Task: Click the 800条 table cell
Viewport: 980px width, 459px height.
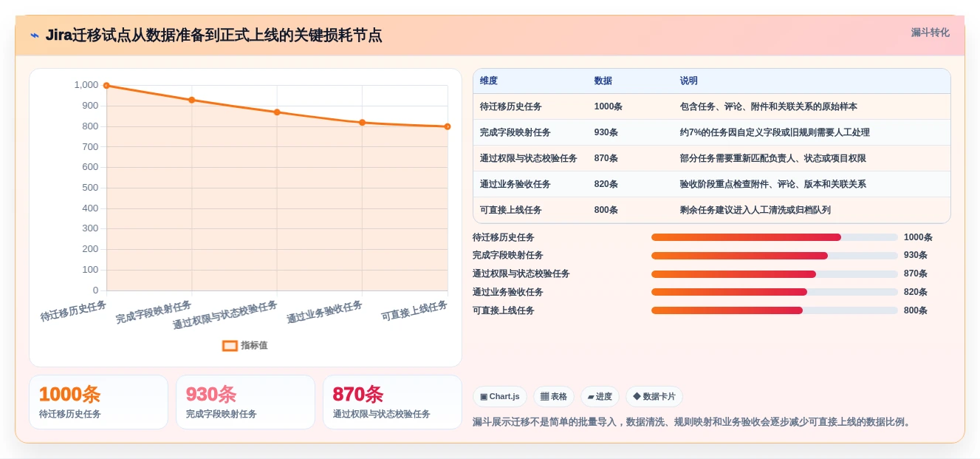Action: click(606, 210)
